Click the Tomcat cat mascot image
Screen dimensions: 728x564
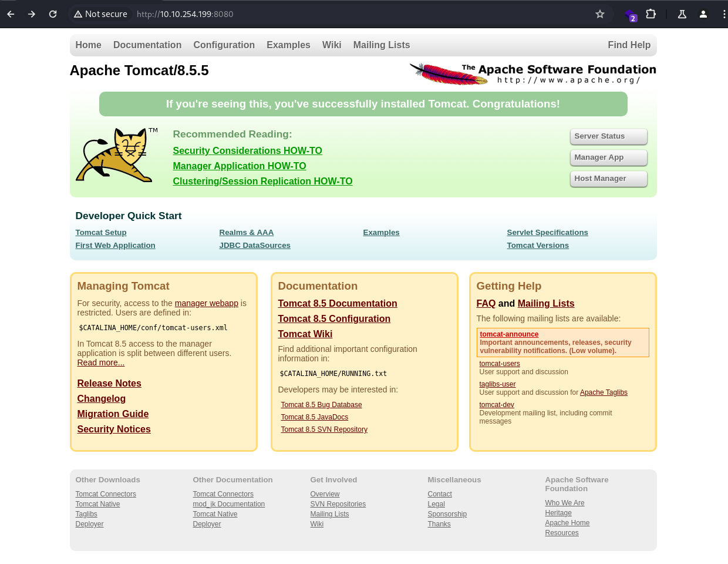click(117, 156)
